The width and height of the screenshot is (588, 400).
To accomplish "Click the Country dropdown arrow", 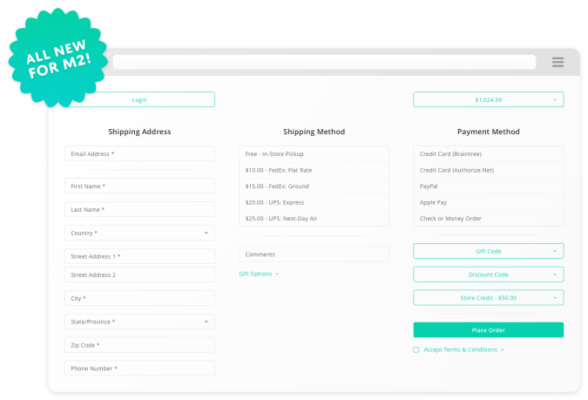I will (x=206, y=233).
